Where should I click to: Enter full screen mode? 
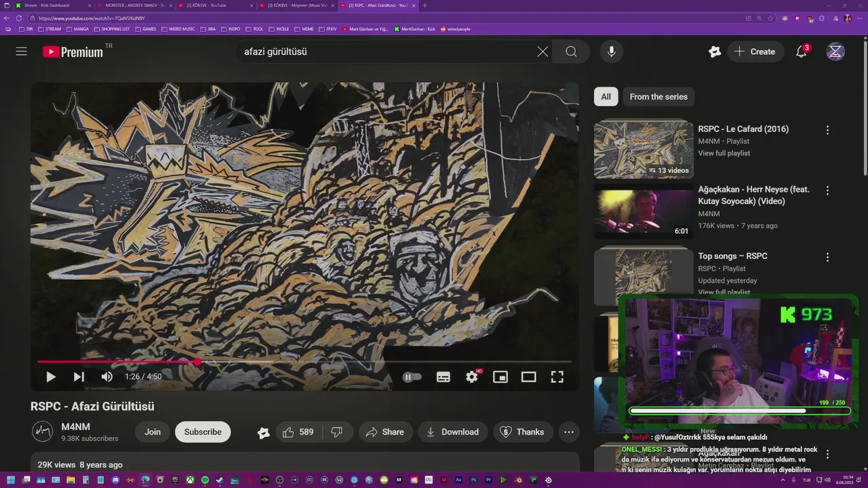tap(557, 377)
